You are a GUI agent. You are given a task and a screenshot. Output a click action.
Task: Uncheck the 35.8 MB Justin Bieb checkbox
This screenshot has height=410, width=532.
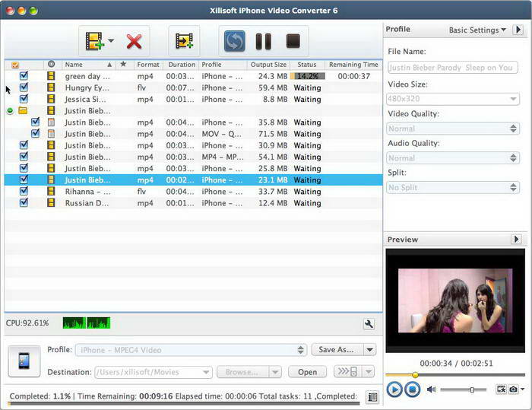(x=35, y=122)
